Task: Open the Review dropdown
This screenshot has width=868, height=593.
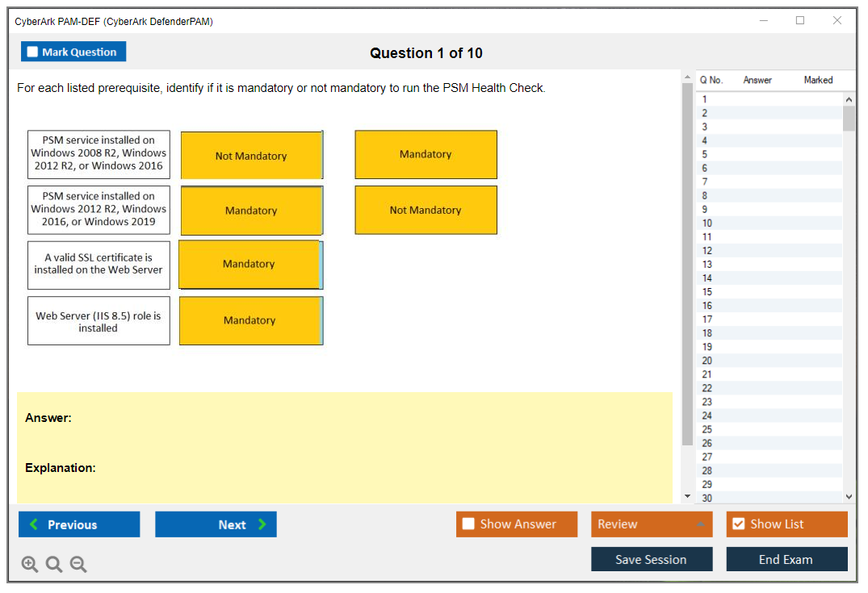Action: (x=652, y=524)
